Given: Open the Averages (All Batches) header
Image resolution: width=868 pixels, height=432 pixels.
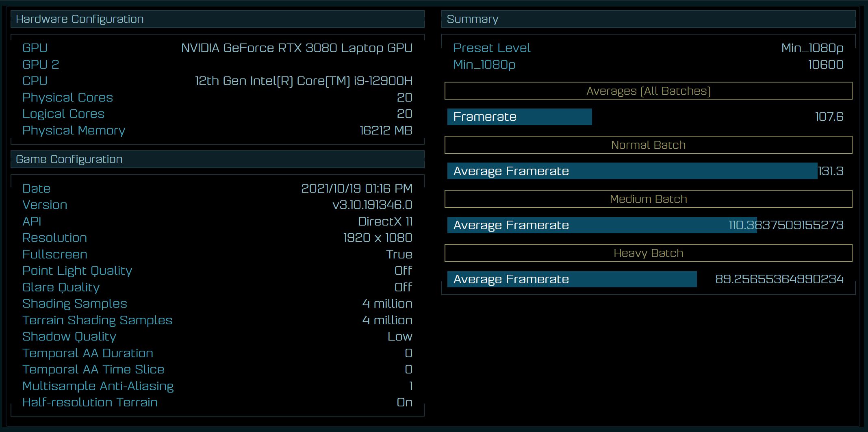Looking at the screenshot, I should coord(649,91).
